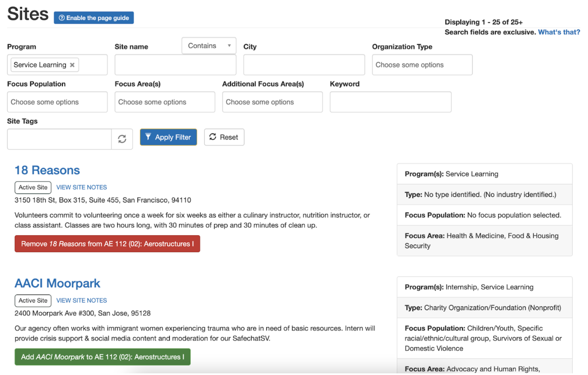Open the Focus Population options selector
This screenshot has height=375, width=588.
point(57,102)
